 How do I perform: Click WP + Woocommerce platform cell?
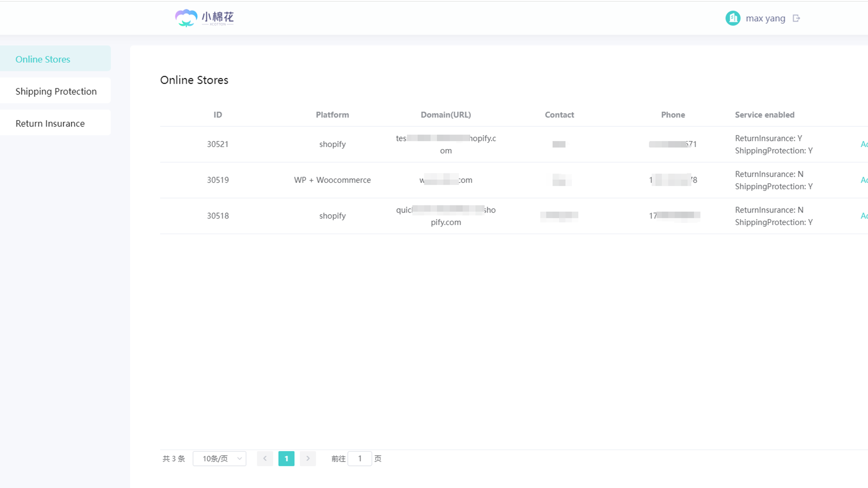[332, 180]
